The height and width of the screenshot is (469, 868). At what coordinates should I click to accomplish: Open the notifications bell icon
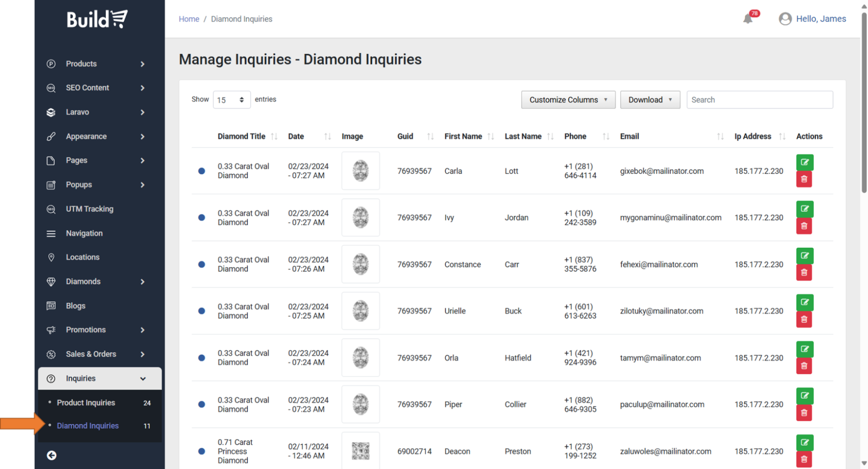(748, 19)
